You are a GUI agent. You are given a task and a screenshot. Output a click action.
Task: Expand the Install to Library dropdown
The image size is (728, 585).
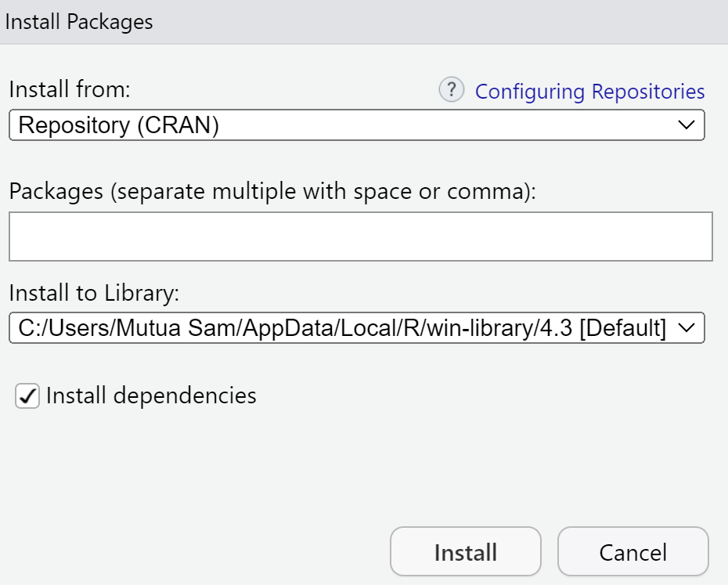pyautogui.click(x=356, y=329)
